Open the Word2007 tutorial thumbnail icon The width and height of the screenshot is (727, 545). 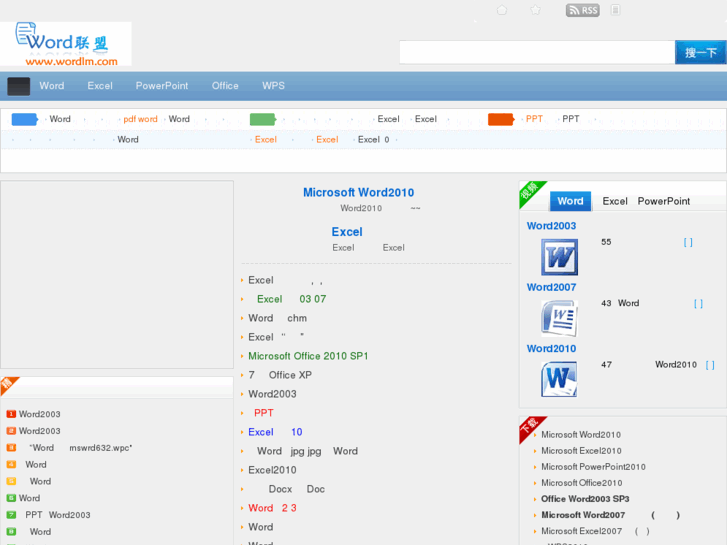coord(560,318)
